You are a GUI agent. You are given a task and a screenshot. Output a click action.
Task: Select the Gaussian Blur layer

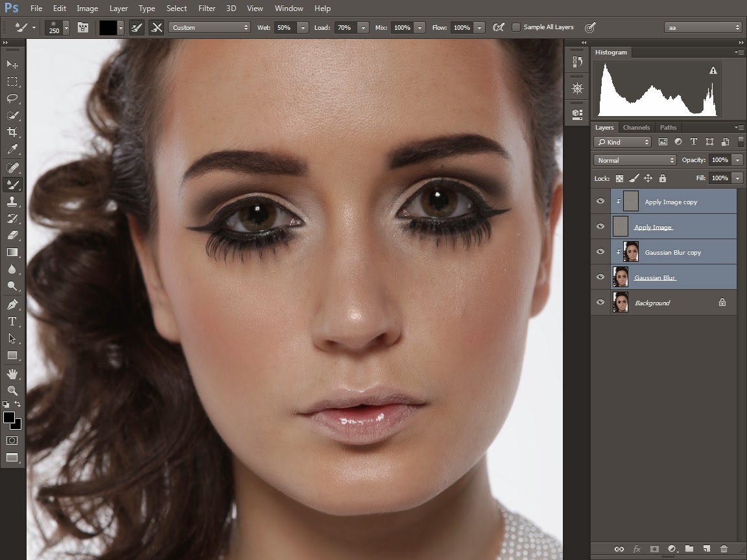[655, 277]
